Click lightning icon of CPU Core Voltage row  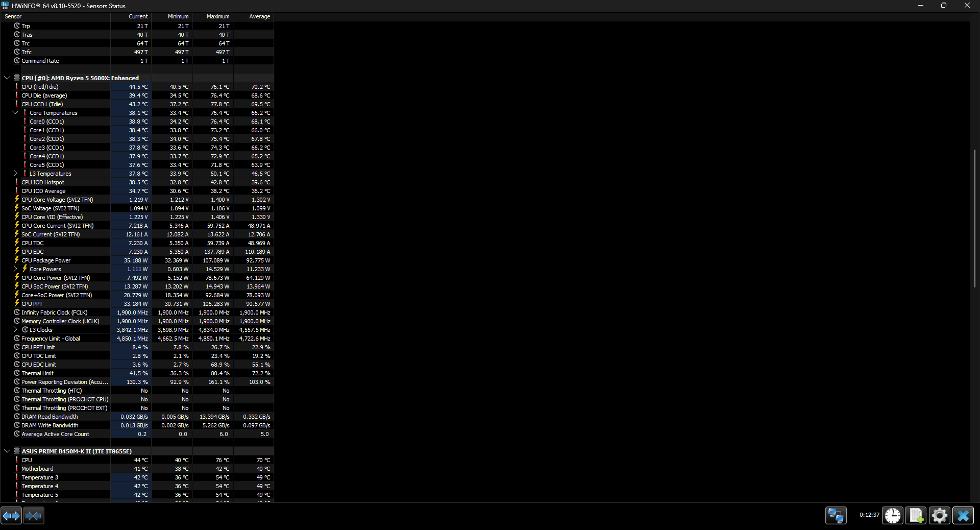click(17, 200)
